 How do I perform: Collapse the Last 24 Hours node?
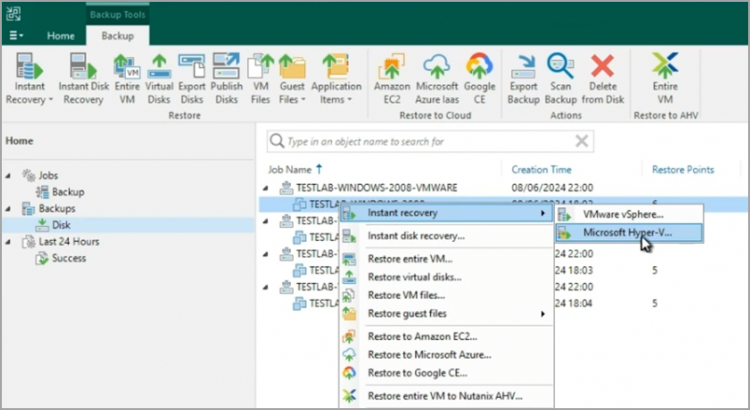pos(8,242)
